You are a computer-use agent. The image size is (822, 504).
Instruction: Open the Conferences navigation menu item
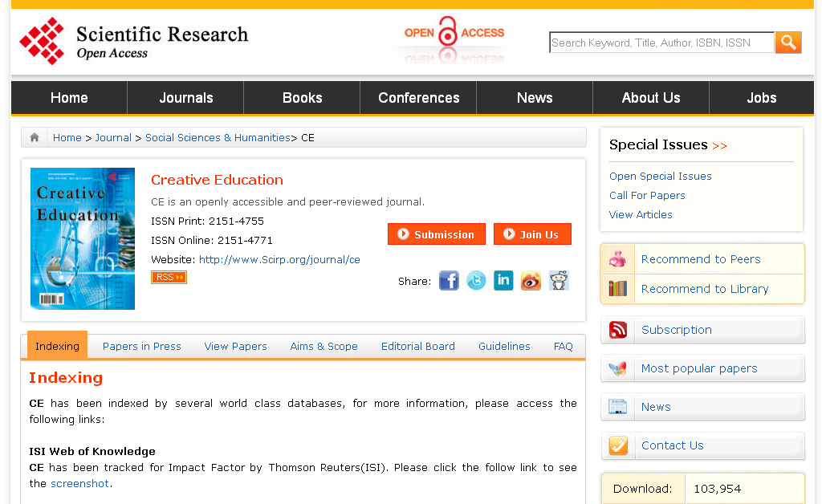pos(419,98)
